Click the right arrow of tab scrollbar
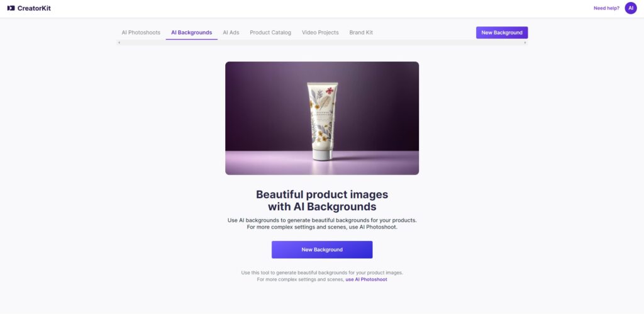Screen dimensions: 644x316 [525, 43]
